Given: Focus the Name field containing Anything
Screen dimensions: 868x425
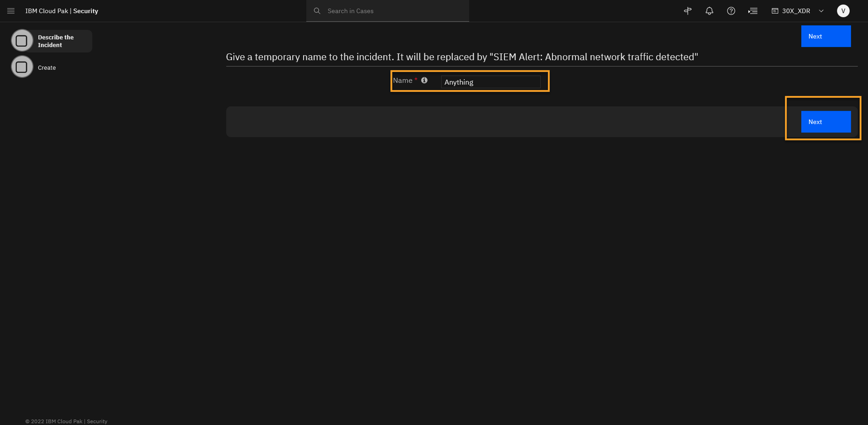Looking at the screenshot, I should [490, 82].
